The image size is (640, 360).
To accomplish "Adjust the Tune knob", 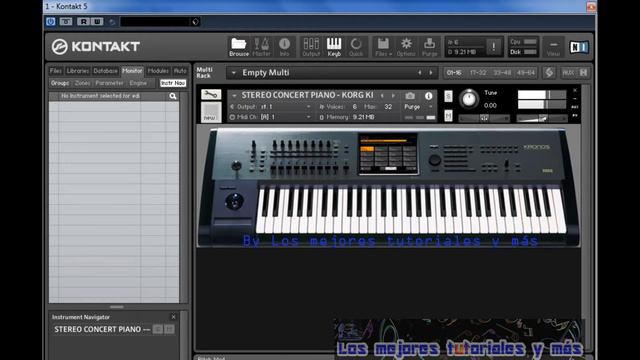I will click(x=469, y=99).
